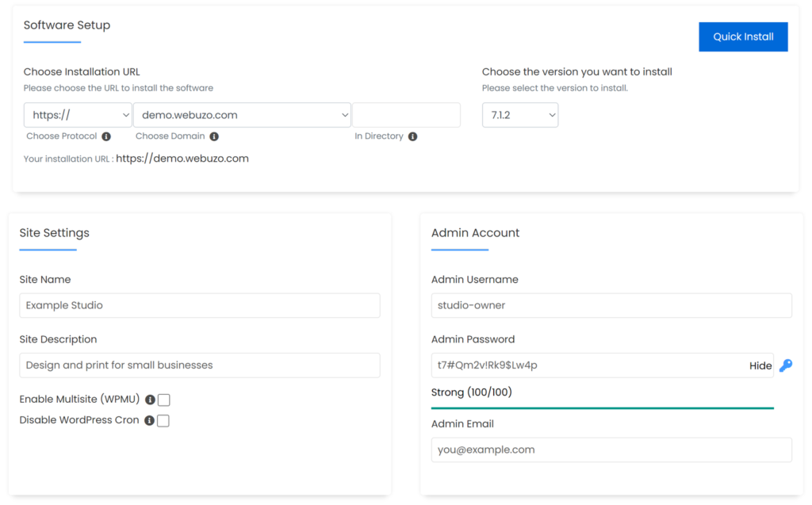Focus the Site Description field

pos(200,365)
